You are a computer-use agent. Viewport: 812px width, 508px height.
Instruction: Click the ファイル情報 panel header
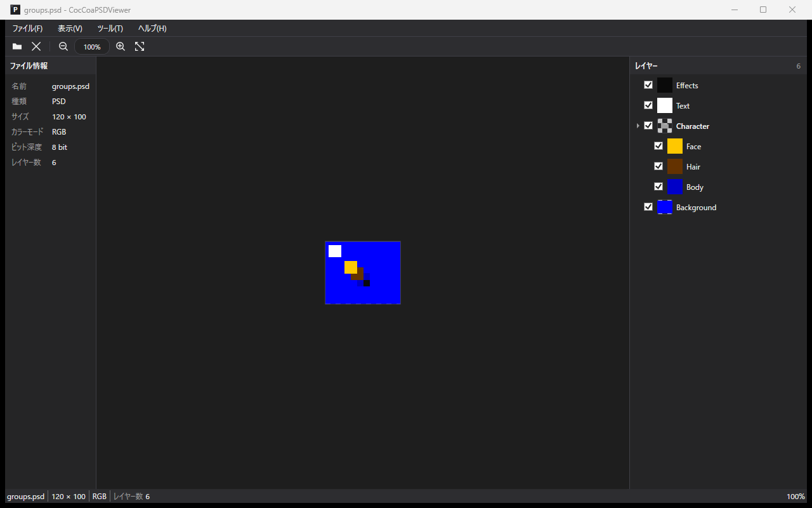51,66
